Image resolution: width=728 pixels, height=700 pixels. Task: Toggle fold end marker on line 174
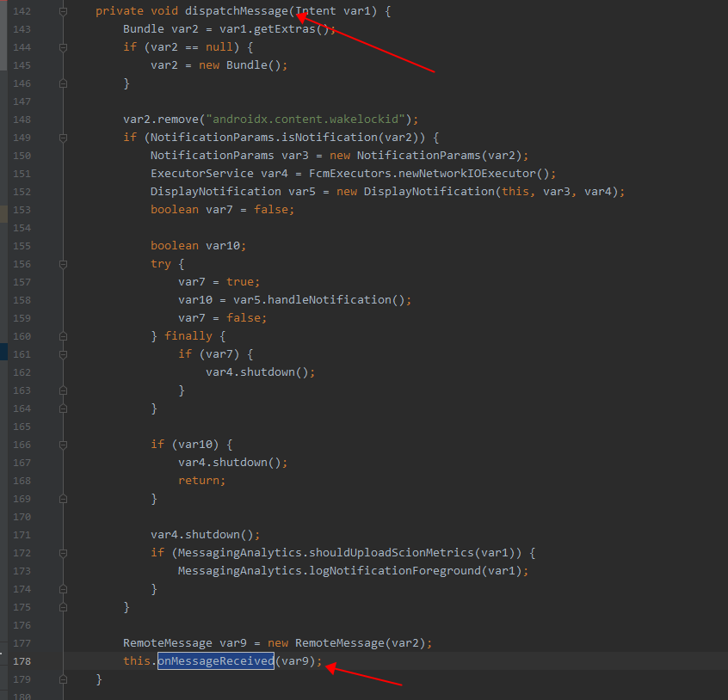tap(63, 589)
